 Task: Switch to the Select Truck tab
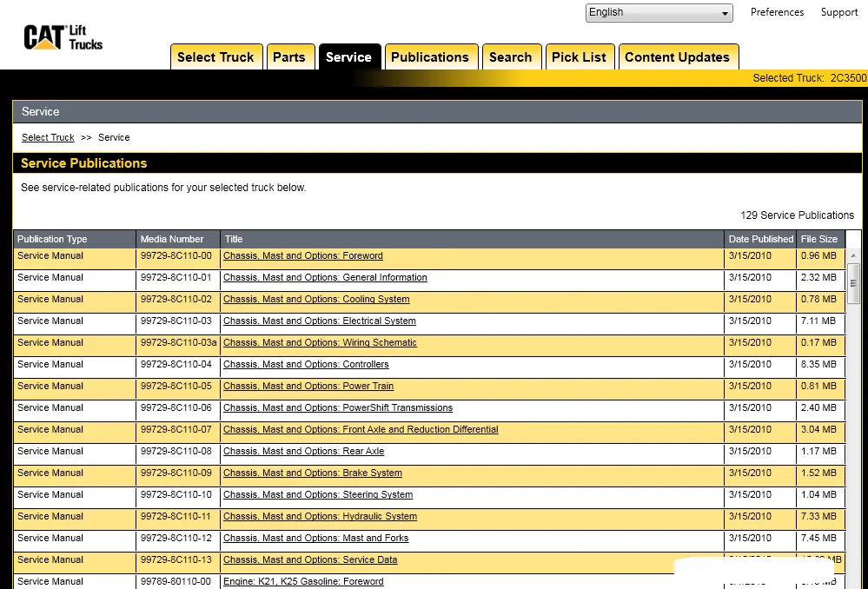click(x=215, y=57)
